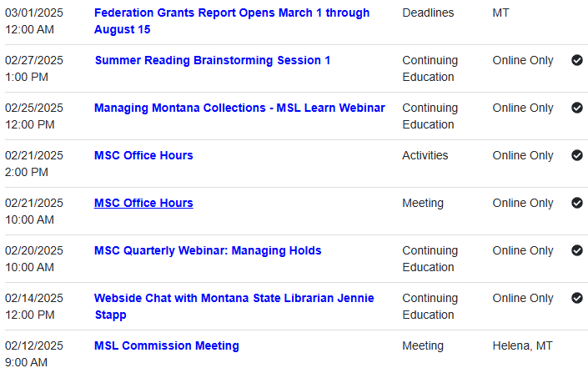Click checkmark icon for Webside Chat row
588x373 pixels.
[x=576, y=298]
